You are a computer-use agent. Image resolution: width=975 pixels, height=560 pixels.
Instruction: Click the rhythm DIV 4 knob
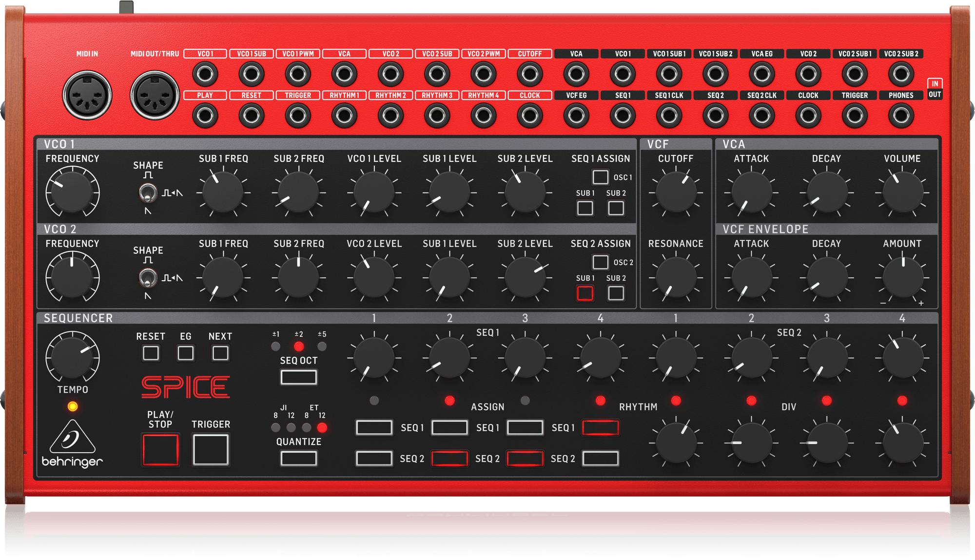click(902, 443)
